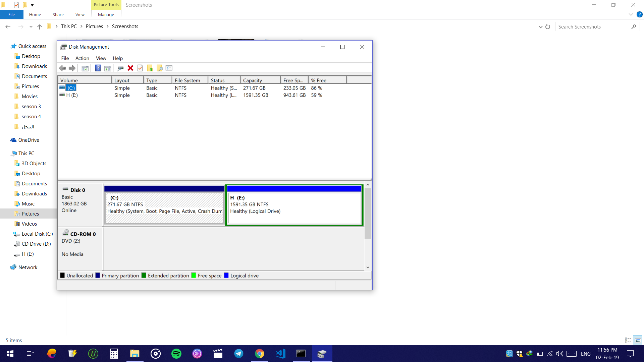
Task: Open Spotify from the taskbar
Action: pyautogui.click(x=176, y=354)
